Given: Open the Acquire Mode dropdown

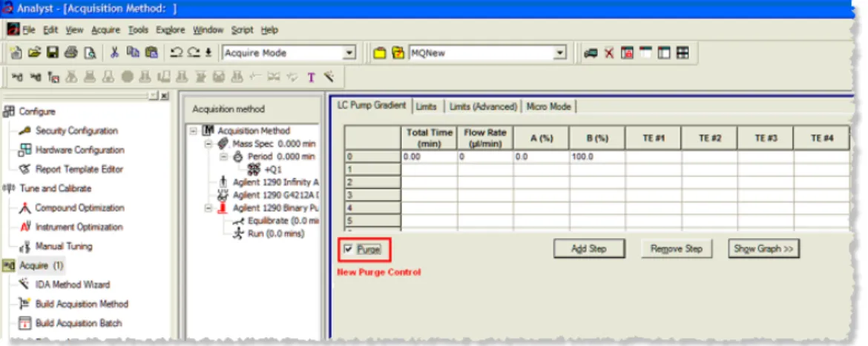Looking at the screenshot, I should pyautogui.click(x=349, y=53).
